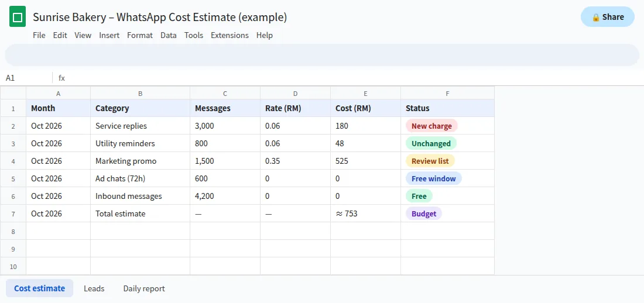Select row 10 header
Viewport: 644px width, 303px height.
click(x=13, y=266)
